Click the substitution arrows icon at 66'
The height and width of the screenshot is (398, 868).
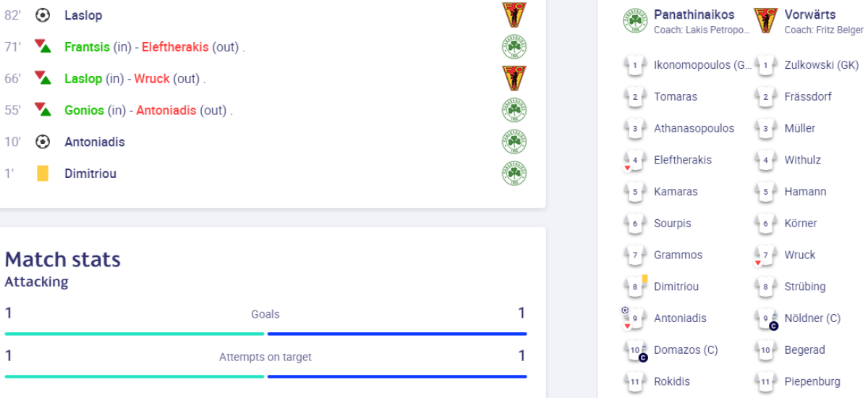point(43,78)
